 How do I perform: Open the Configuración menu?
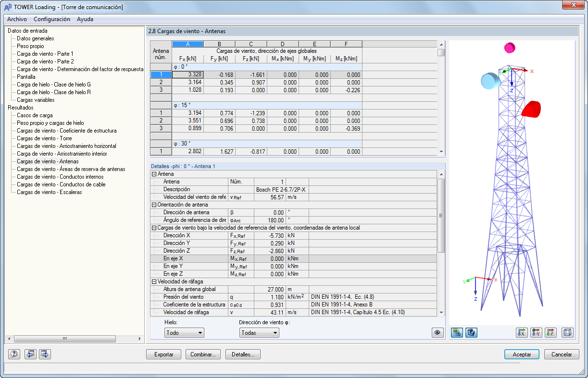tap(52, 19)
